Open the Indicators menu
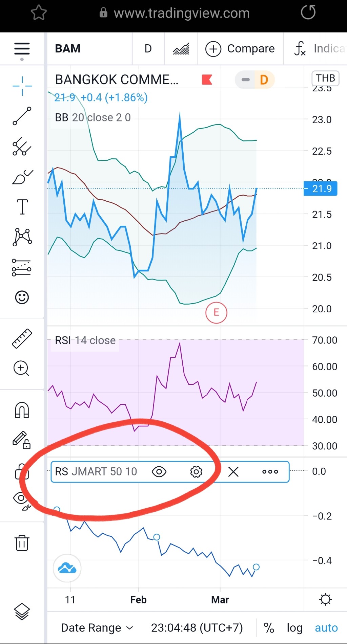The image size is (347, 644). [320, 49]
